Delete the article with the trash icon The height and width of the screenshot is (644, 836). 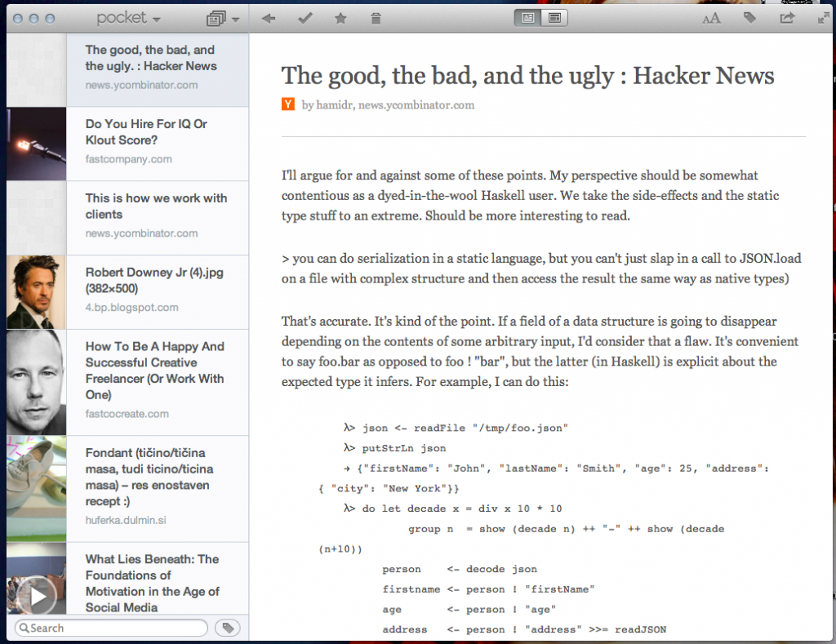click(x=376, y=19)
